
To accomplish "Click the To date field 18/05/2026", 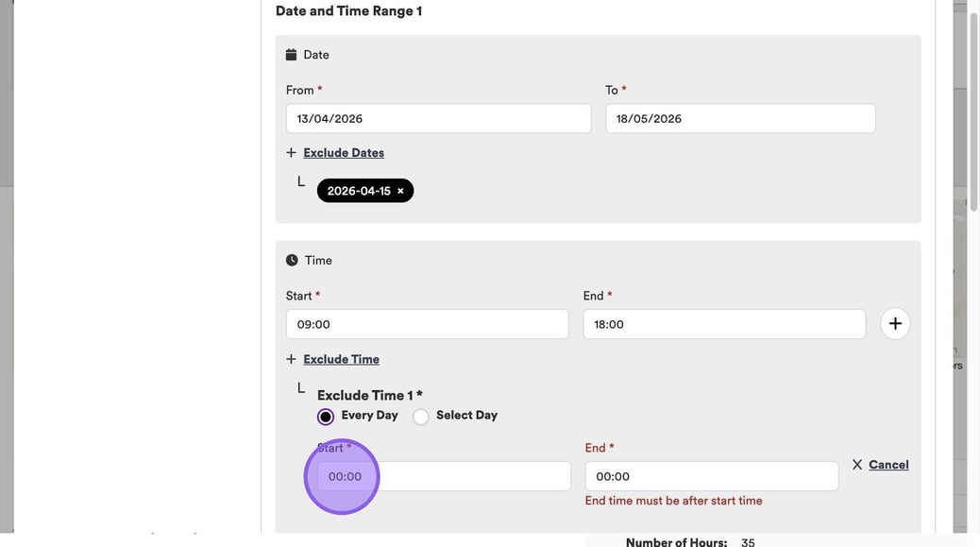I will coord(740,119).
